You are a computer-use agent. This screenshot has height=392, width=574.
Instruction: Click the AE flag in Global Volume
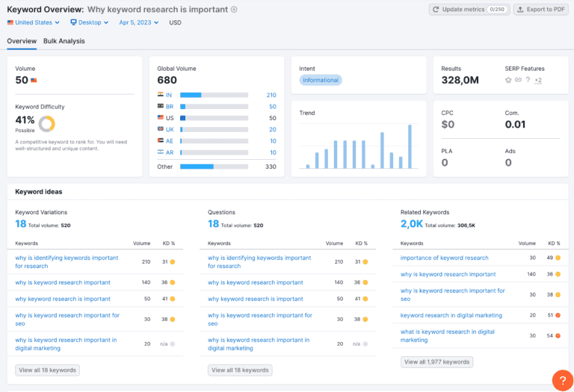(161, 140)
